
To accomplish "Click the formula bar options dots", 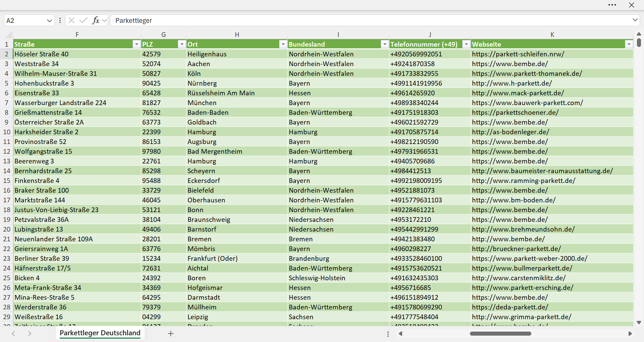I will tap(60, 20).
